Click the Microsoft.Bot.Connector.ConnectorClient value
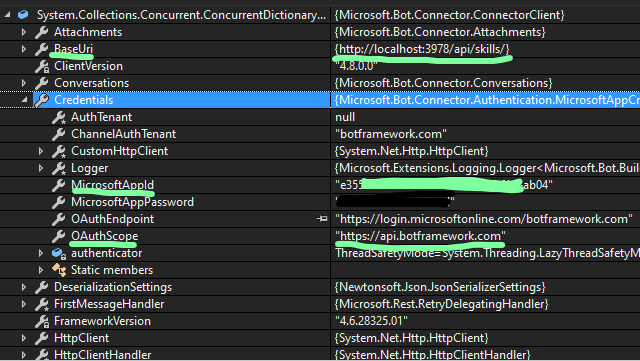Screen dimensions: 640x361 449,15
